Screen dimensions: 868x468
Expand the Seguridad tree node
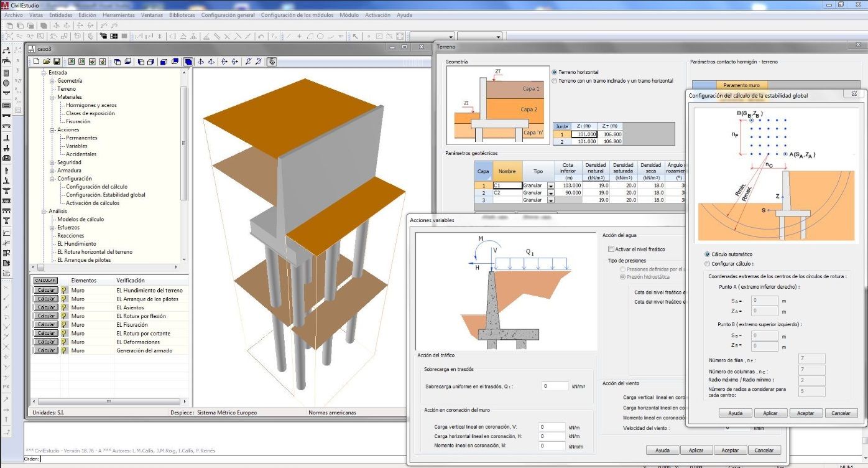[x=52, y=162]
